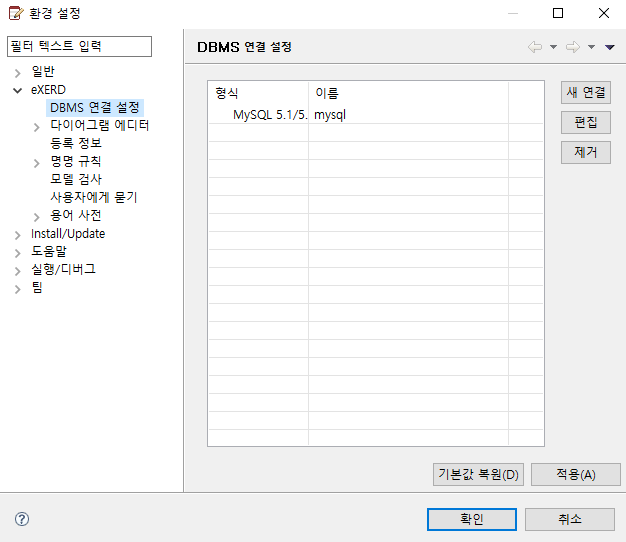Select 실행/디버그 label in tree
This screenshot has height=542, width=626.
point(63,269)
